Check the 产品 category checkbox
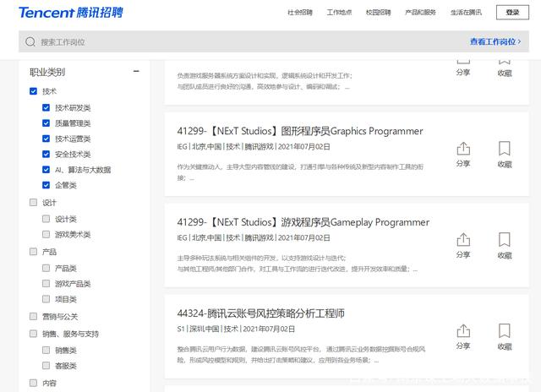Image resolution: width=541 pixels, height=392 pixels. [x=34, y=252]
